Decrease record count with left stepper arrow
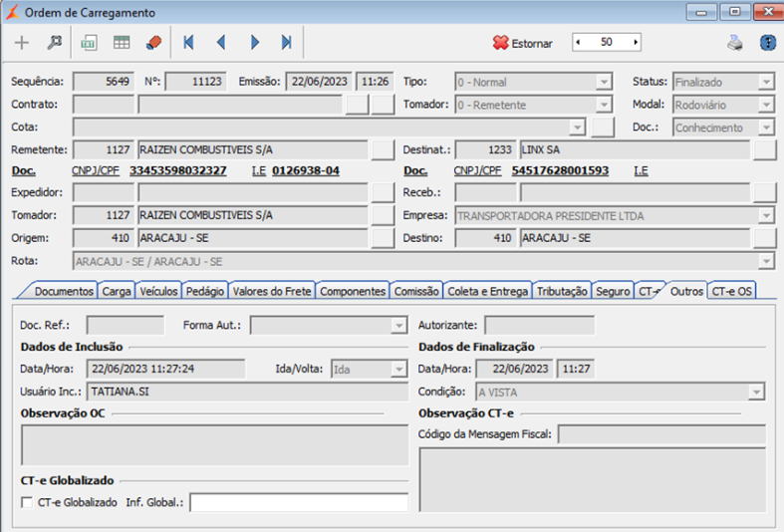Viewport: 784px width, 532px height. (578, 43)
